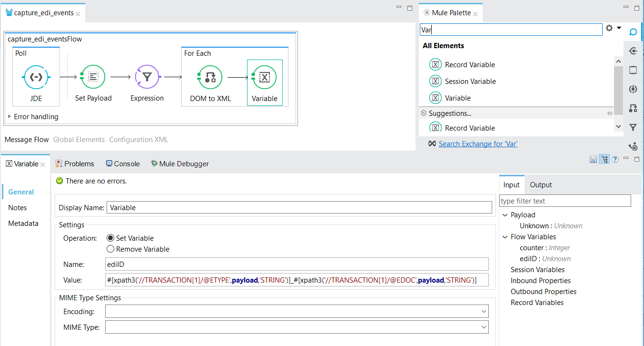The height and width of the screenshot is (346, 644).
Task: Select the Set Variable radio button
Action: click(110, 238)
